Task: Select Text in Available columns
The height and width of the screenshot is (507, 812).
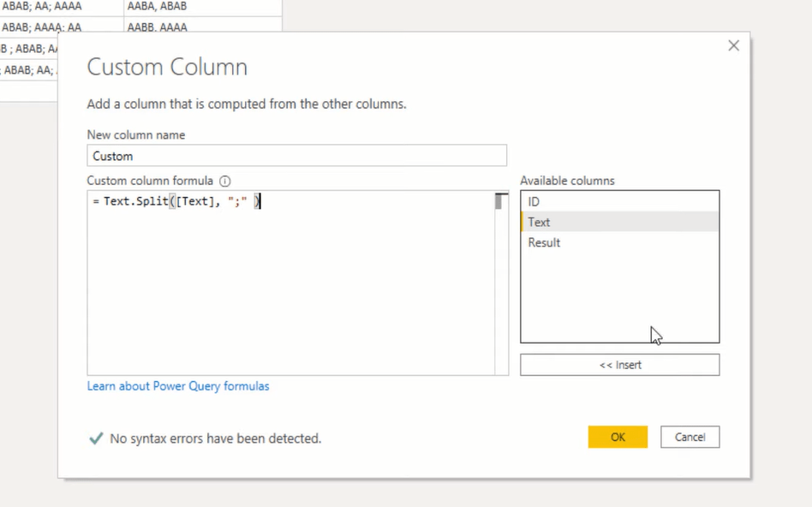Action: tap(619, 222)
